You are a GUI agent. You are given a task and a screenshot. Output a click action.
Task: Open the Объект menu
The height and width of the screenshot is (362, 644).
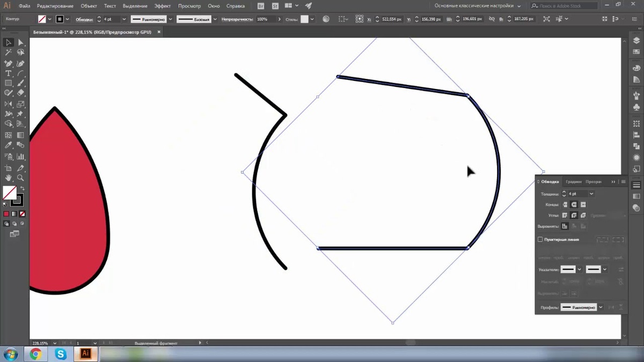89,6
